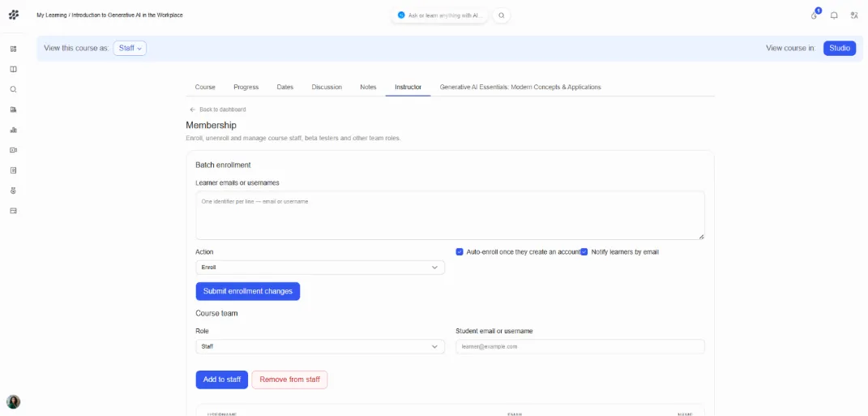This screenshot has width=868, height=416.
Task: Open the document icon above the medal icon
Action: point(14,170)
